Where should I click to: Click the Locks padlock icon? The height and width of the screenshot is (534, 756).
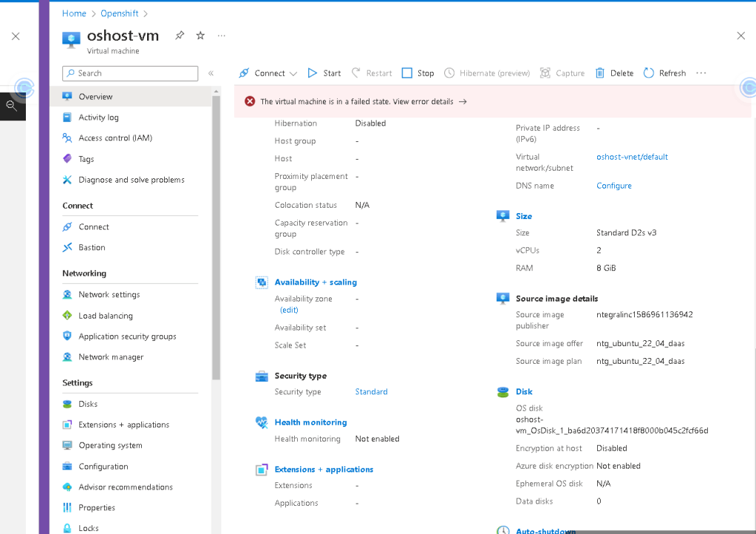[x=67, y=528]
